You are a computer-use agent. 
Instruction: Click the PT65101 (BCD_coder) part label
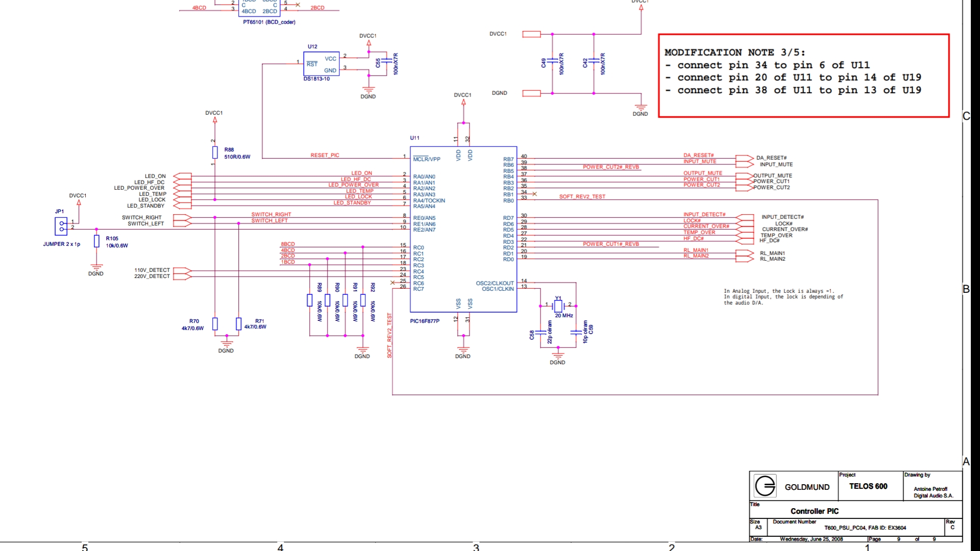click(269, 22)
